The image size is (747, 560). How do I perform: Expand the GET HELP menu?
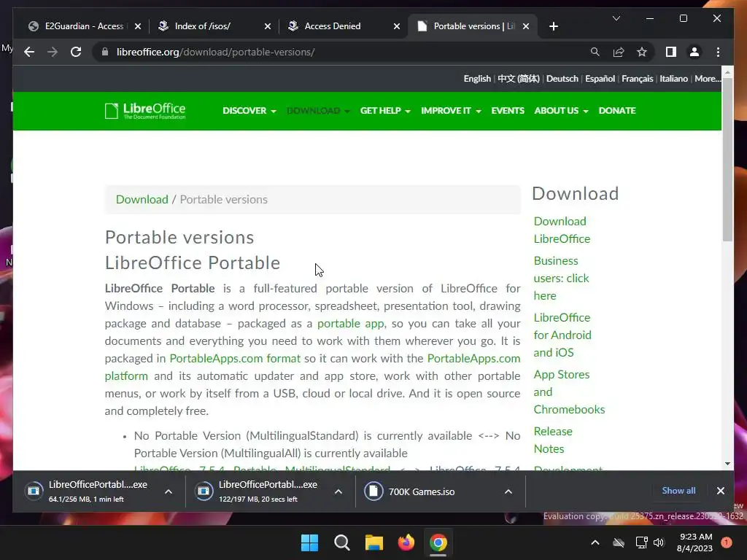[x=385, y=111]
